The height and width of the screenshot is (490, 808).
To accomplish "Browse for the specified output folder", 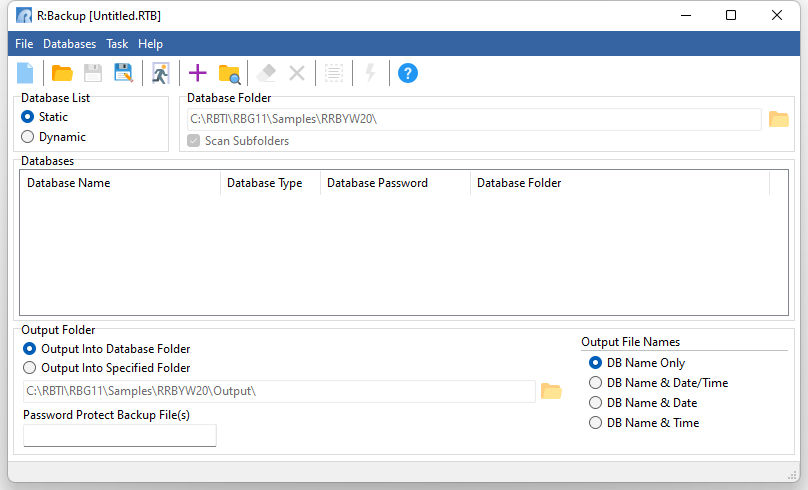I will pos(551,391).
